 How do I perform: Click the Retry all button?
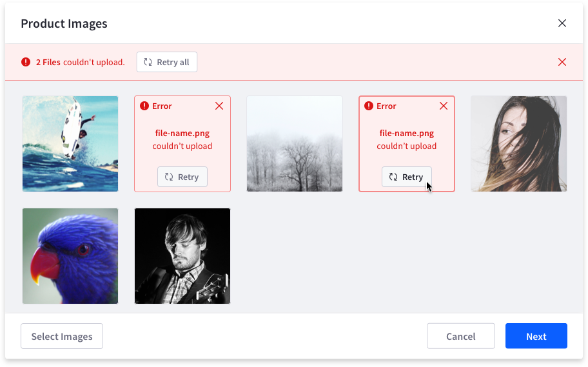(167, 62)
